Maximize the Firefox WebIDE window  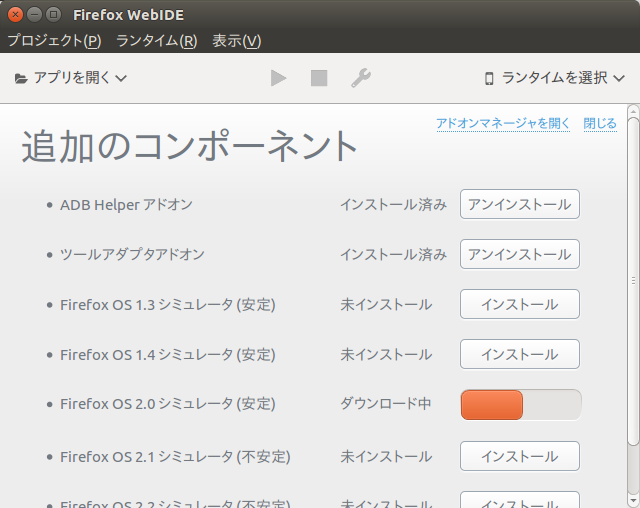pos(53,15)
